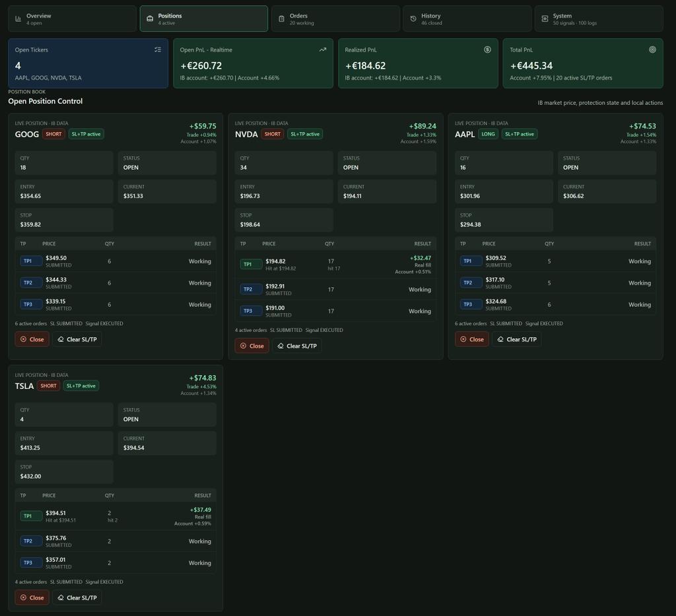Switch to the Orders tab
This screenshot has height=616, width=676.
[335, 18]
